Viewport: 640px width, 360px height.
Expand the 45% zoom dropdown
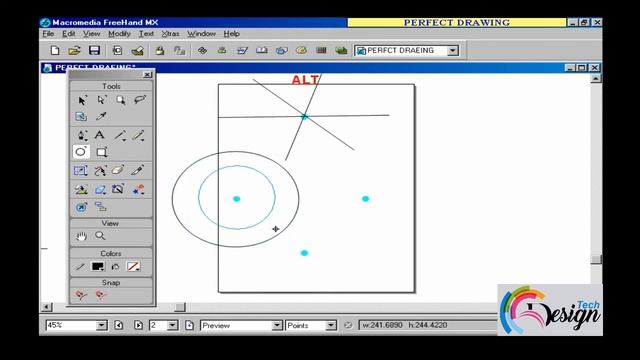tap(101, 325)
